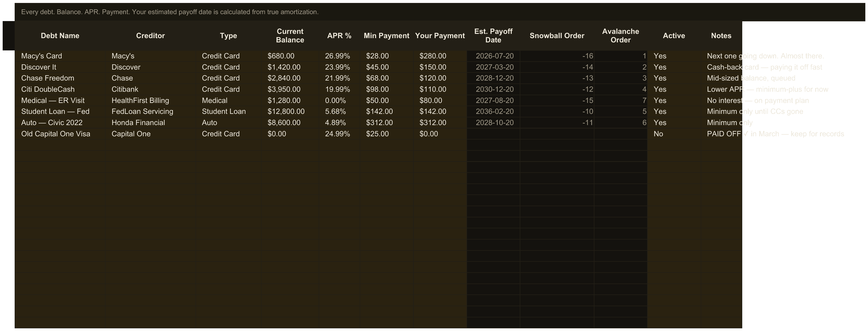
Task: Select the $680.00 balance cell
Action: (x=290, y=56)
